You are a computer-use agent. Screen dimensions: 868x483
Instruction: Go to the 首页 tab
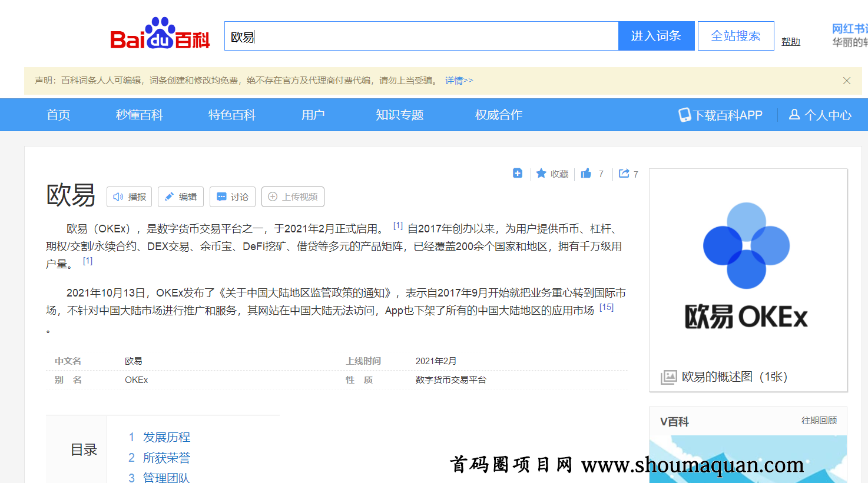tap(58, 115)
